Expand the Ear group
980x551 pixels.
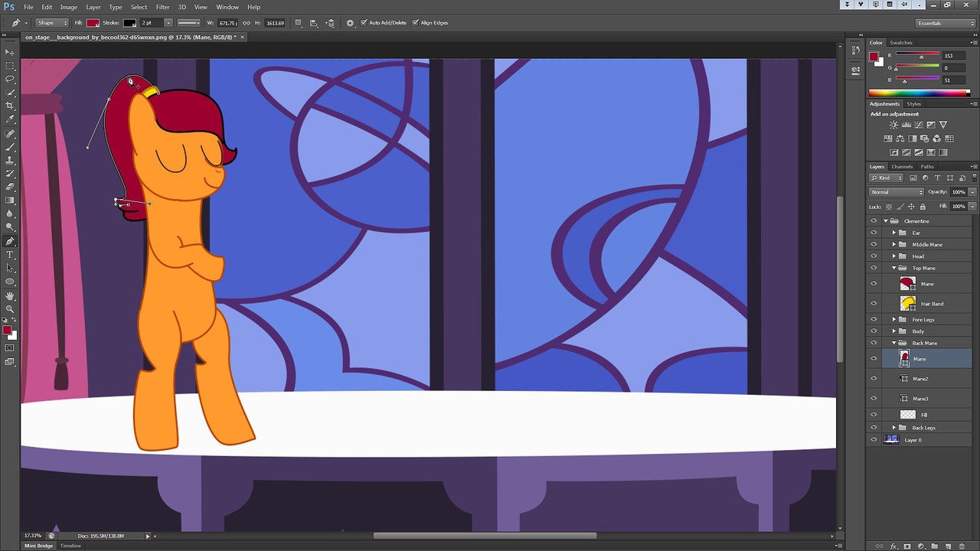pyautogui.click(x=893, y=233)
